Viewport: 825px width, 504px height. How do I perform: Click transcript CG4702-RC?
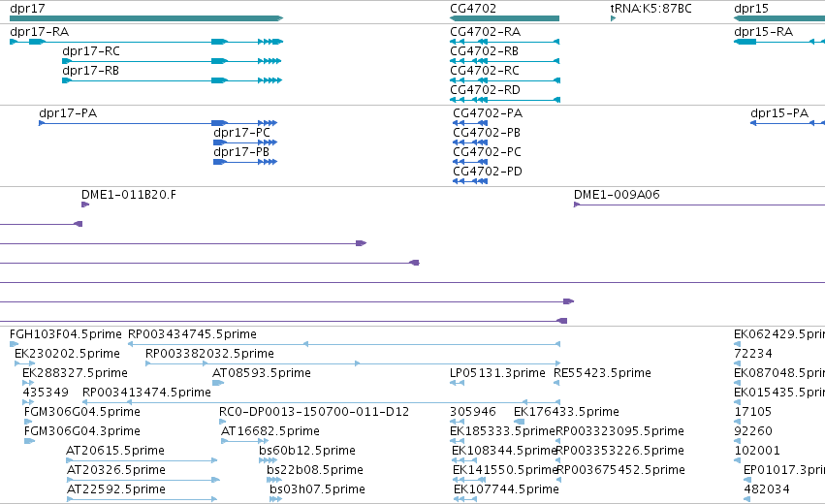point(505,80)
